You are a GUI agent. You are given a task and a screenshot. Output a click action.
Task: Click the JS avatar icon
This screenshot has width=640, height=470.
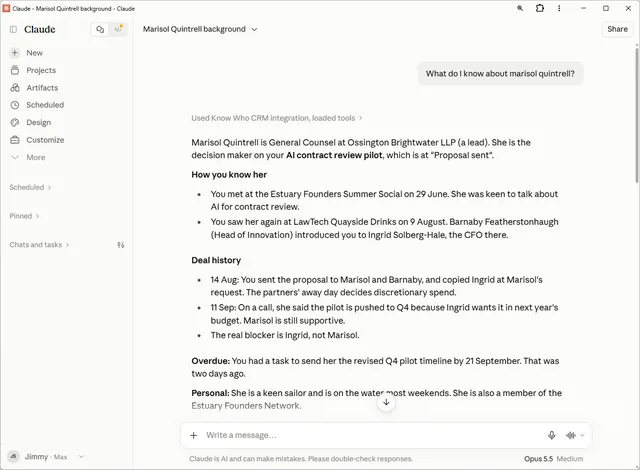pyautogui.click(x=13, y=457)
